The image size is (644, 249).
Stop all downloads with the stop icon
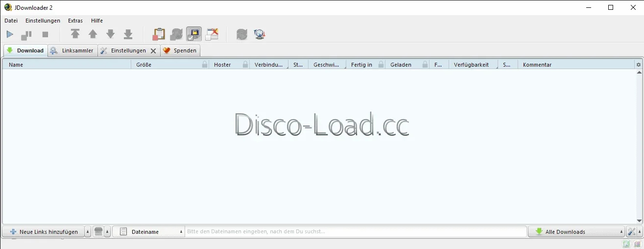click(x=45, y=34)
